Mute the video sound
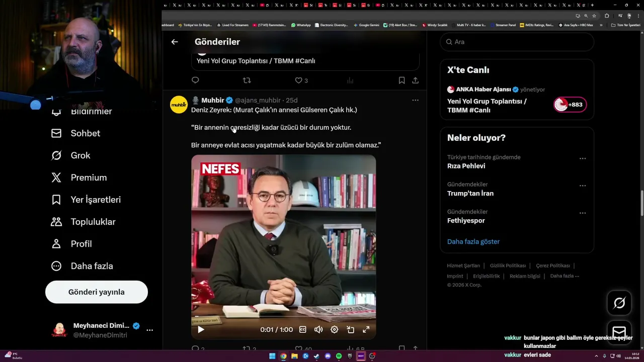644x362 pixels. tap(318, 330)
